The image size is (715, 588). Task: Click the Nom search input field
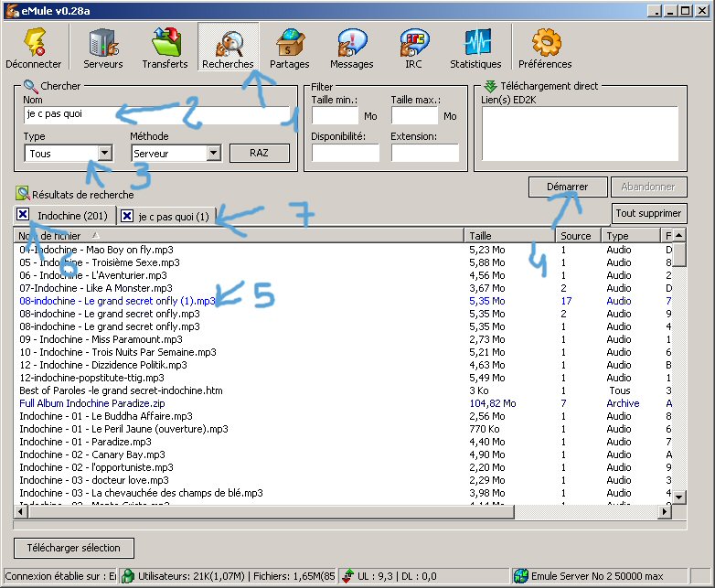(157, 115)
